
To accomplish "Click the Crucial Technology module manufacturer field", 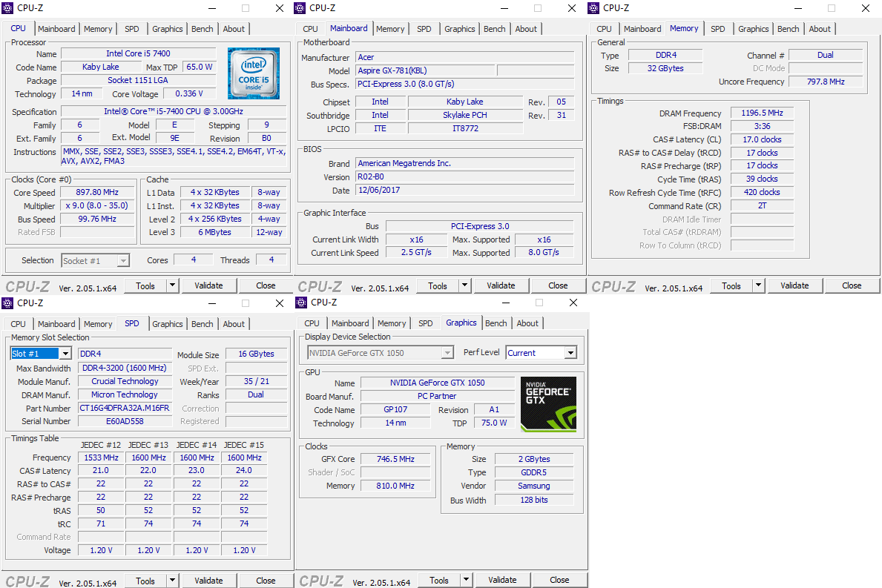I will tap(125, 381).
